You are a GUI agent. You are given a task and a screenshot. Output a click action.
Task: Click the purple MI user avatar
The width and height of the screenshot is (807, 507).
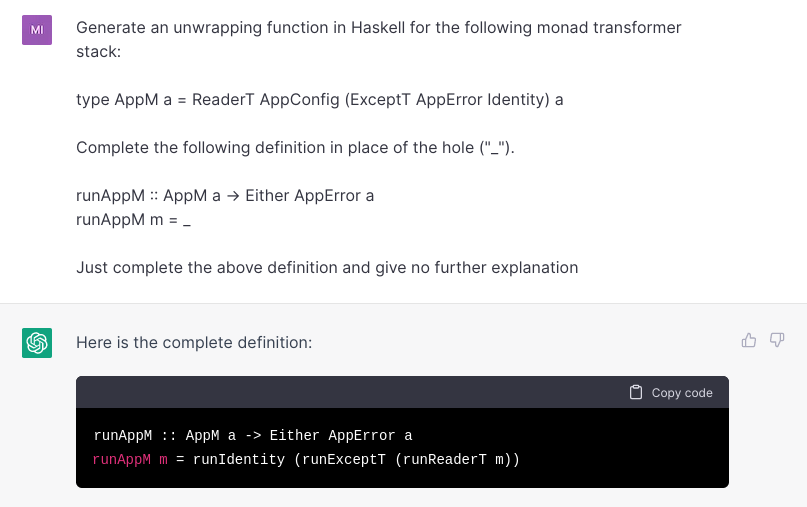point(37,30)
